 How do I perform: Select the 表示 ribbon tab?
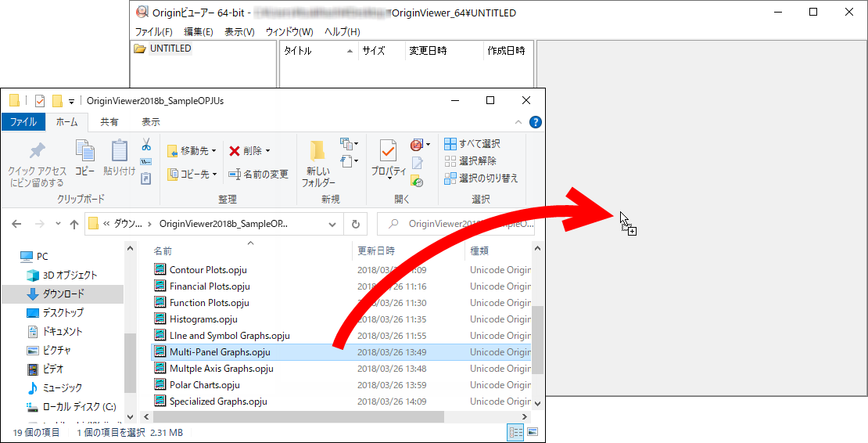tap(151, 122)
